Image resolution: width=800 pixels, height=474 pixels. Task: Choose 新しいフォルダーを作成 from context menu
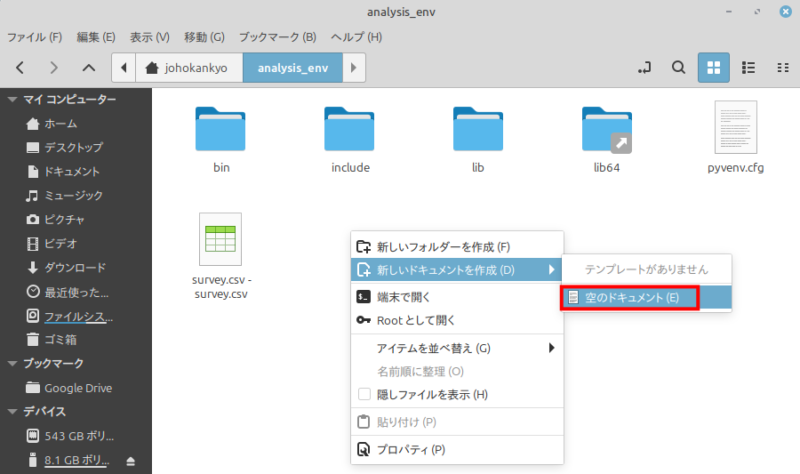443,246
